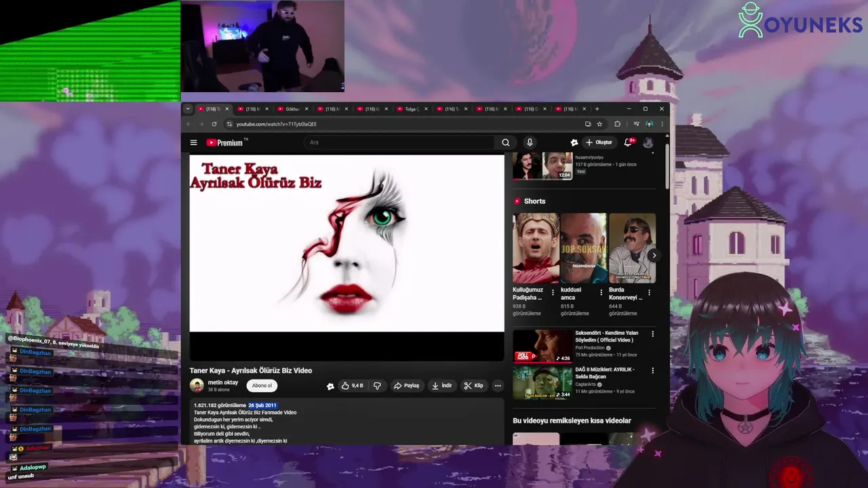The image size is (868, 488).
Task: Open the metin oktay channel name
Action: (x=222, y=382)
